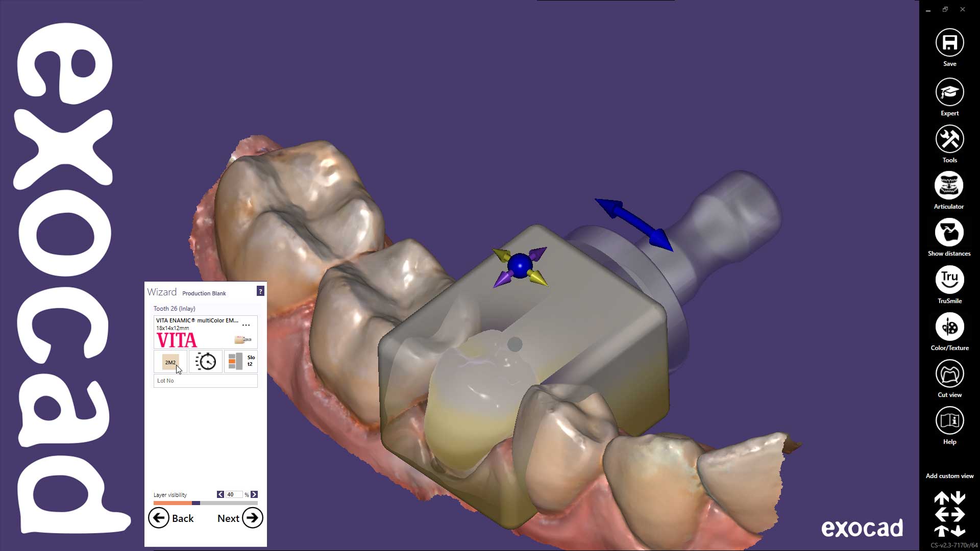Click the blank holder thumbnail icon
980x551 pixels.
(x=242, y=339)
